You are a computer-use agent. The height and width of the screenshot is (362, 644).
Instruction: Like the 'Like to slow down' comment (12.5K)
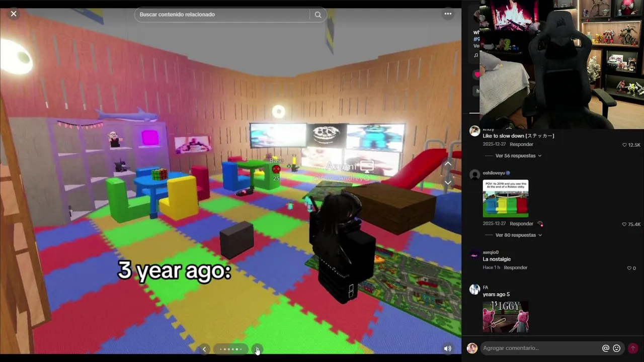[624, 145]
